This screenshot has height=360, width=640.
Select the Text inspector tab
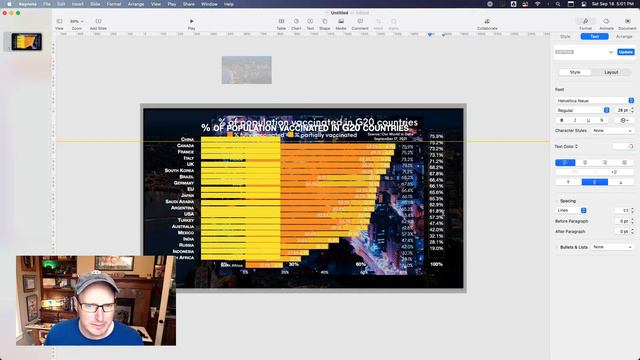click(594, 37)
